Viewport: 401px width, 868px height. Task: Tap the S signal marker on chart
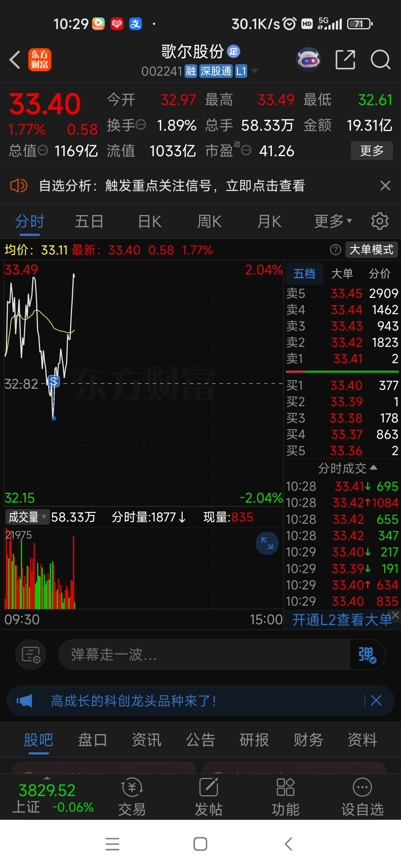pyautogui.click(x=54, y=381)
